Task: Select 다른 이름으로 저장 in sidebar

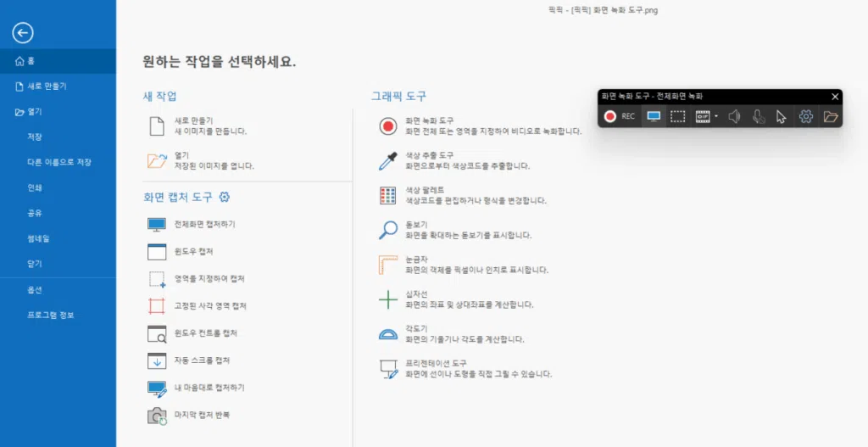Action: [59, 162]
